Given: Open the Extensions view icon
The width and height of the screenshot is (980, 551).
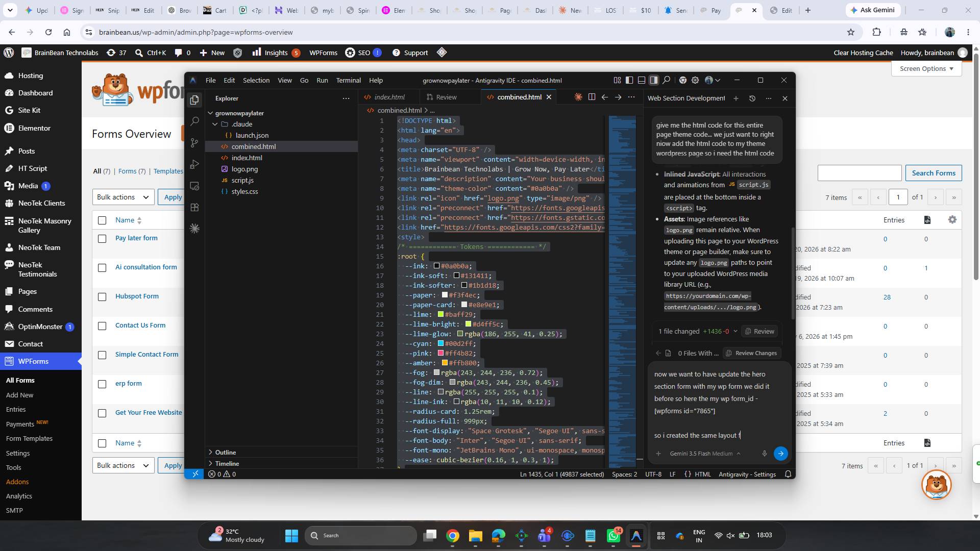Looking at the screenshot, I should click(x=194, y=207).
